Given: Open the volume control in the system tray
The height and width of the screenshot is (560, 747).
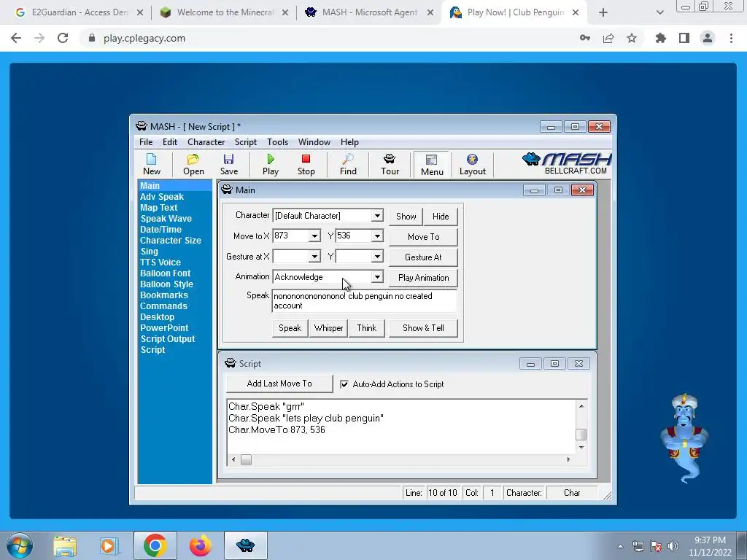Looking at the screenshot, I should click(x=673, y=546).
